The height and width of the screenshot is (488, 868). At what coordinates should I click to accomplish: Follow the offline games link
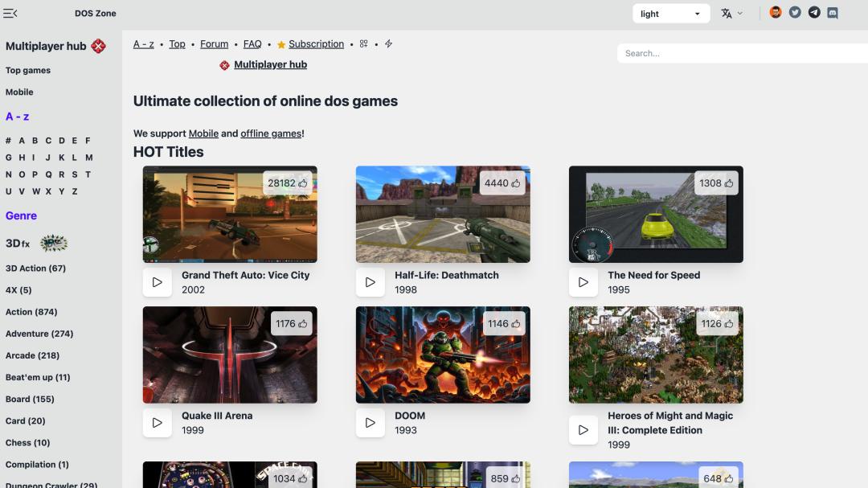271,133
